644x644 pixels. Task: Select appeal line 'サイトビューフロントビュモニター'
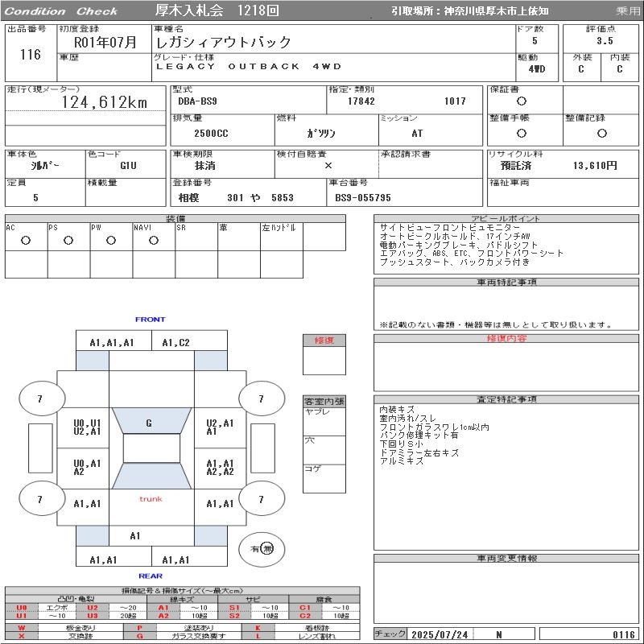click(x=450, y=228)
